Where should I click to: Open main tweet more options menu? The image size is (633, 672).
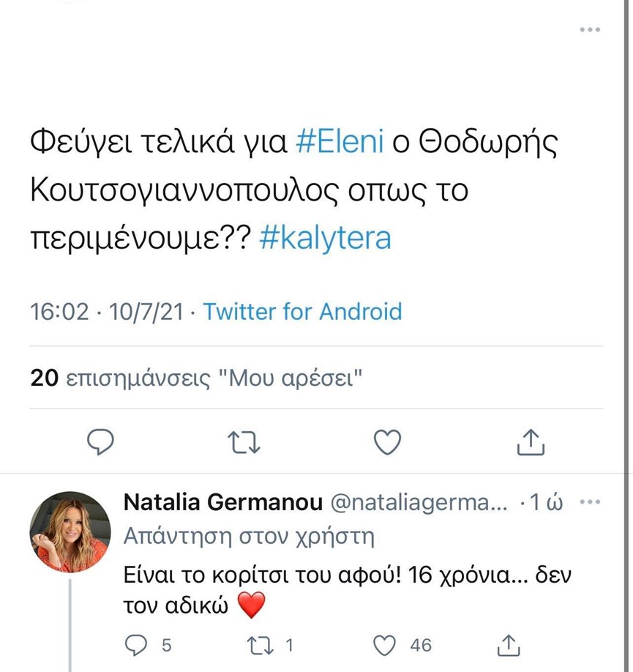[590, 29]
